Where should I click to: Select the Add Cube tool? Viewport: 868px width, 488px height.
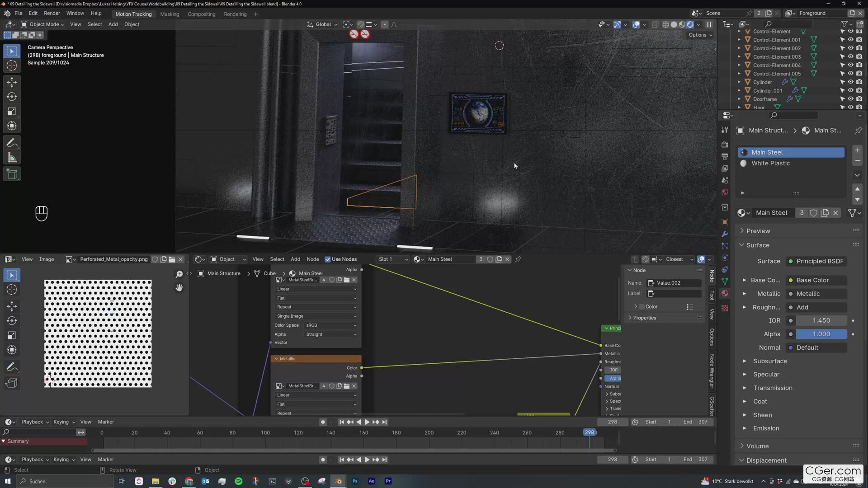[12, 174]
